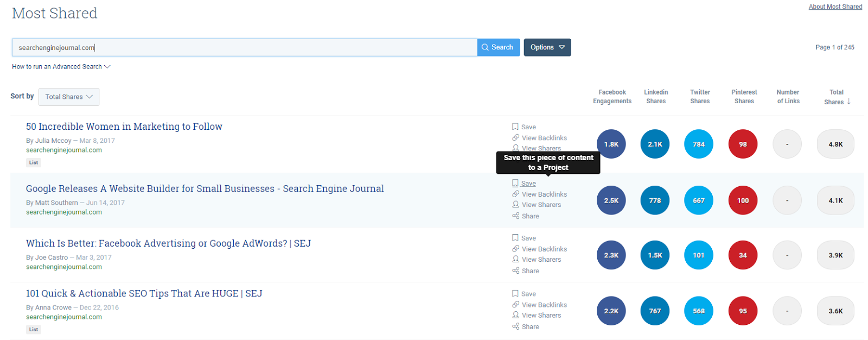Click the 667 Twitter shares circle
868x340 pixels.
pyautogui.click(x=699, y=200)
